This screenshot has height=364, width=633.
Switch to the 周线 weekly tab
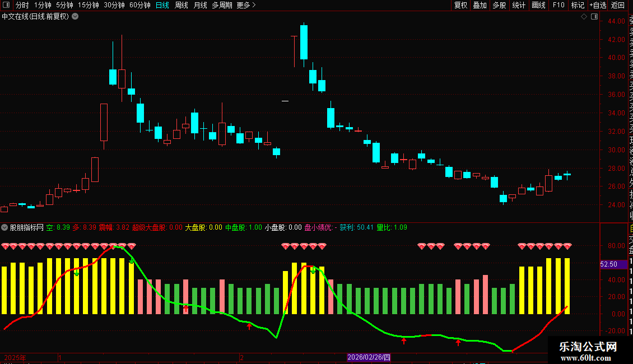181,5
